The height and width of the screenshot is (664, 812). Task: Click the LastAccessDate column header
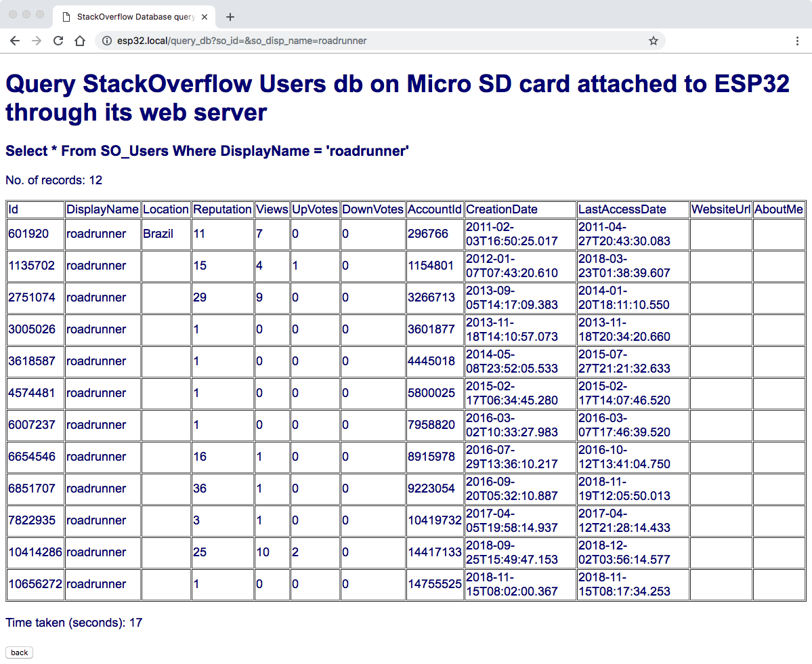(x=622, y=209)
